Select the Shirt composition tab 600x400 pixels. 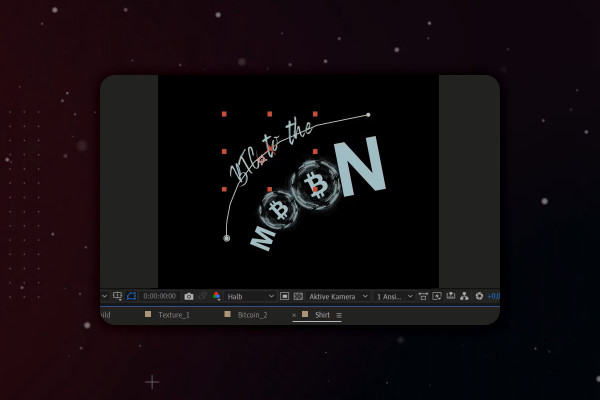322,315
